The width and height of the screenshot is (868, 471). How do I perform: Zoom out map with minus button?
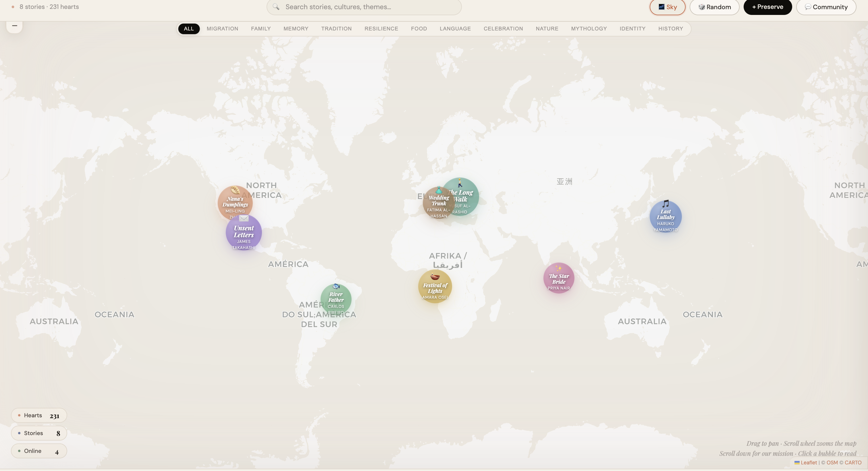coord(14,26)
